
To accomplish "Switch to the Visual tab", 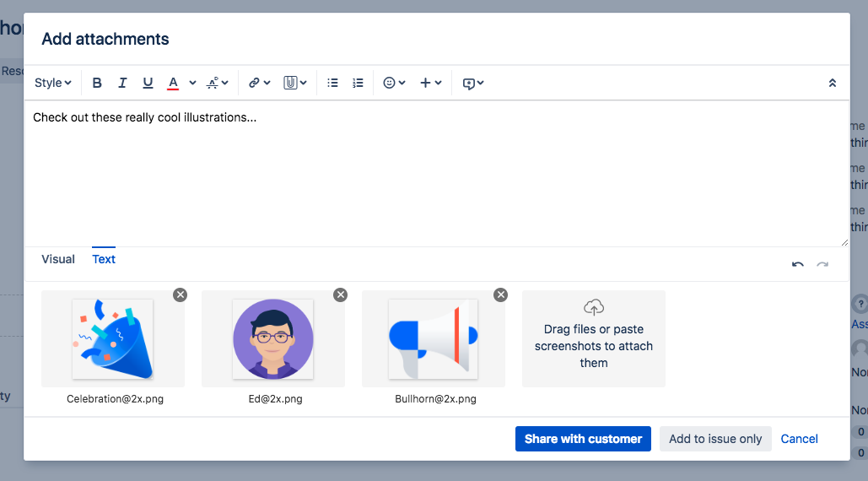I will [58, 259].
